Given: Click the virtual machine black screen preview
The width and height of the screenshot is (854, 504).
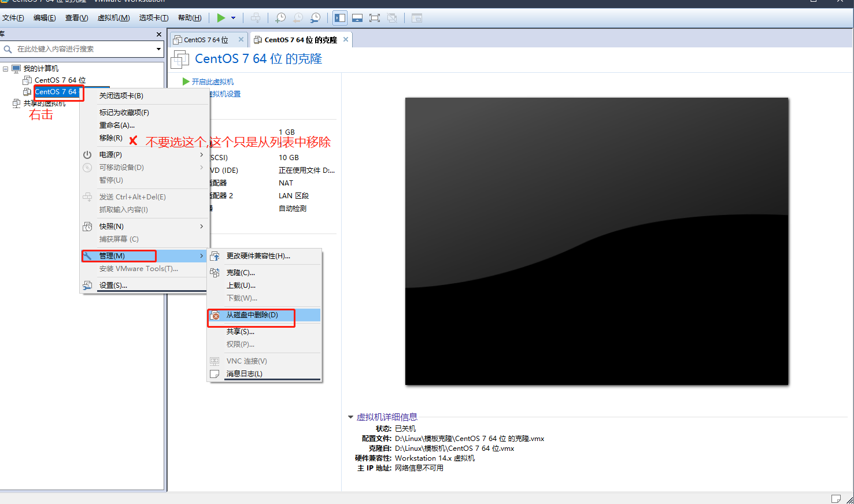Looking at the screenshot, I should [597, 242].
